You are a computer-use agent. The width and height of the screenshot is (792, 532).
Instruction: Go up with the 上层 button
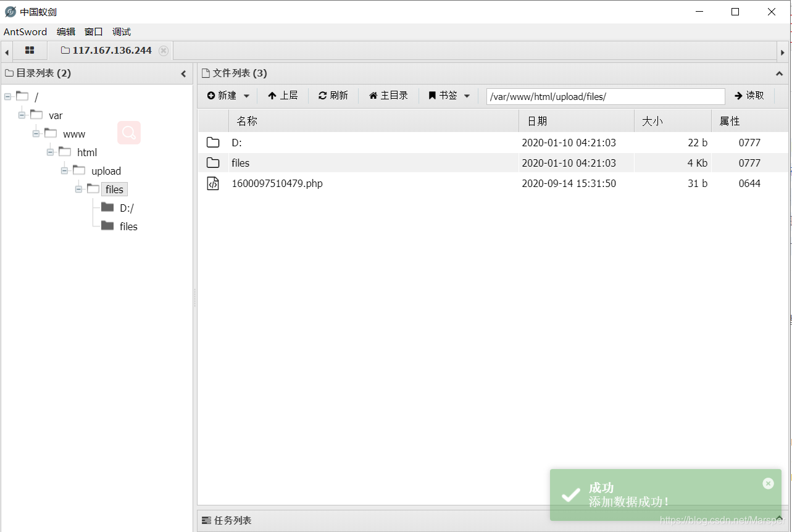(x=283, y=96)
